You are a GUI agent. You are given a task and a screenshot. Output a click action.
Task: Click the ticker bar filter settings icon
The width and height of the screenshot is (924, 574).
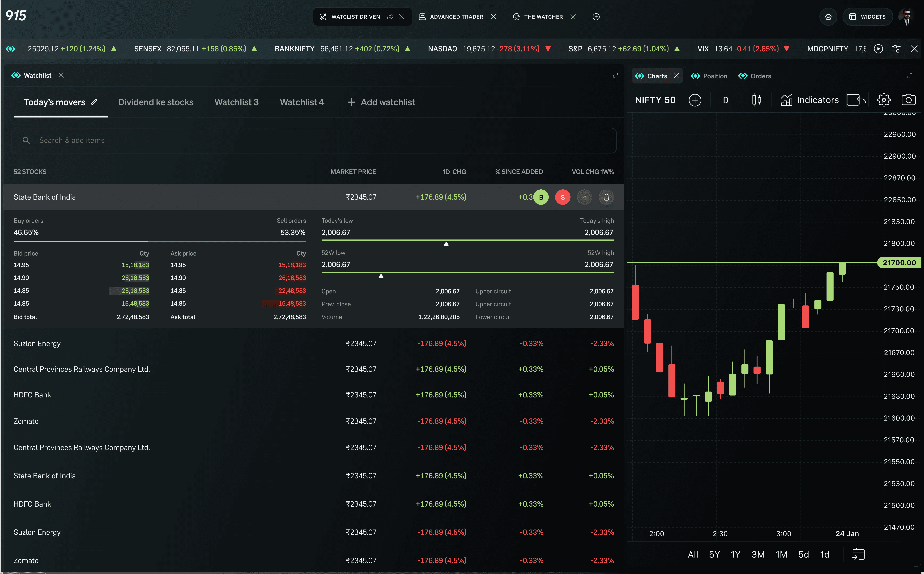[896, 49]
